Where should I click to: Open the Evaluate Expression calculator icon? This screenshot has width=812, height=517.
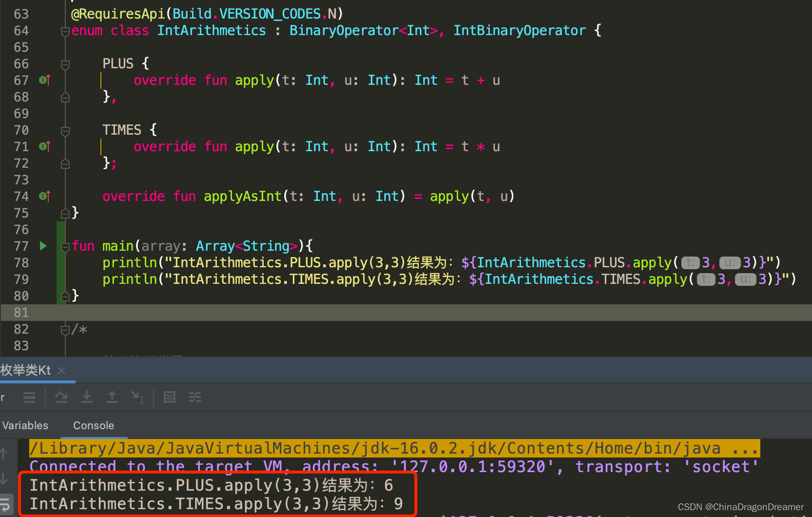(x=170, y=398)
